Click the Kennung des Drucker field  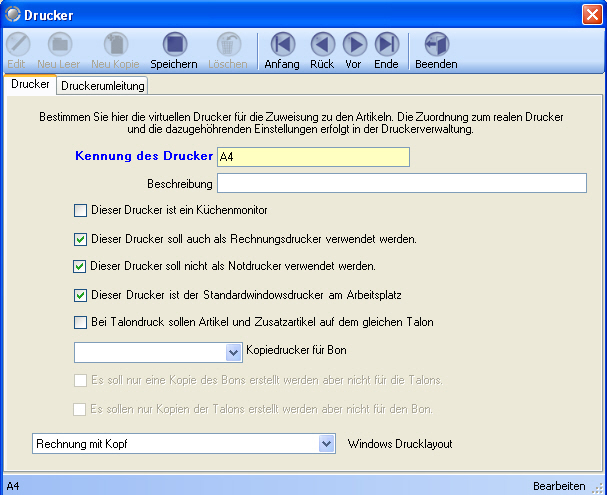pos(313,157)
